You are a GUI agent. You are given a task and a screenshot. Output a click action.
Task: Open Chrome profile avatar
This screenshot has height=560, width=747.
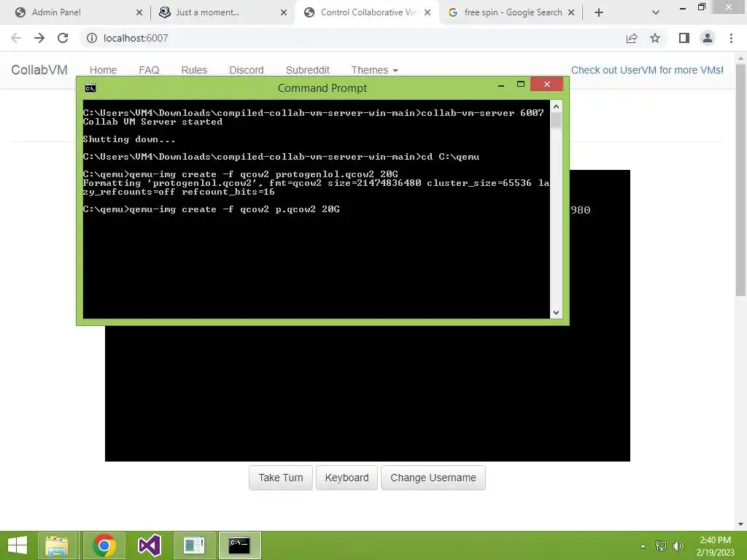tap(708, 38)
